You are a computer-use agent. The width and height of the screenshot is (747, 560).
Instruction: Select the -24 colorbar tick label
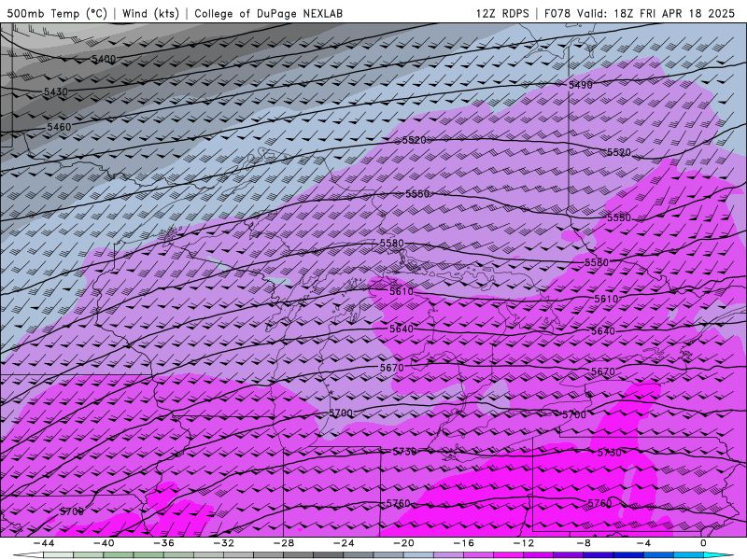(344, 543)
